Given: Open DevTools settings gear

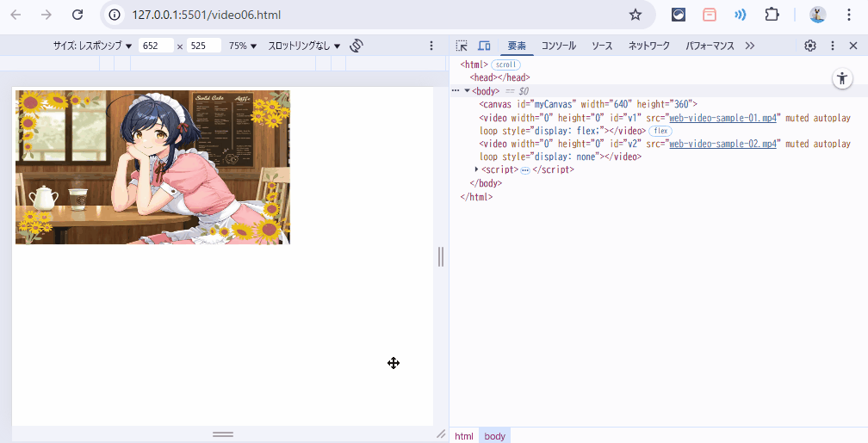Looking at the screenshot, I should tap(809, 46).
